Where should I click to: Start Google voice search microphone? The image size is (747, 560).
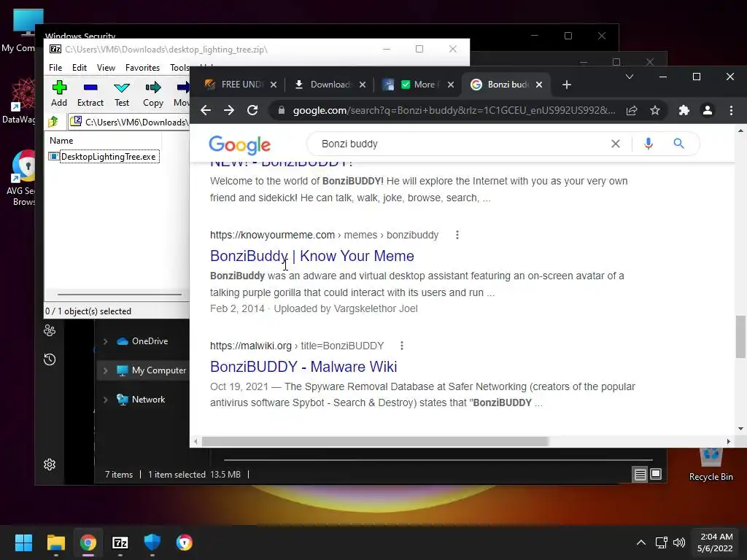(649, 144)
